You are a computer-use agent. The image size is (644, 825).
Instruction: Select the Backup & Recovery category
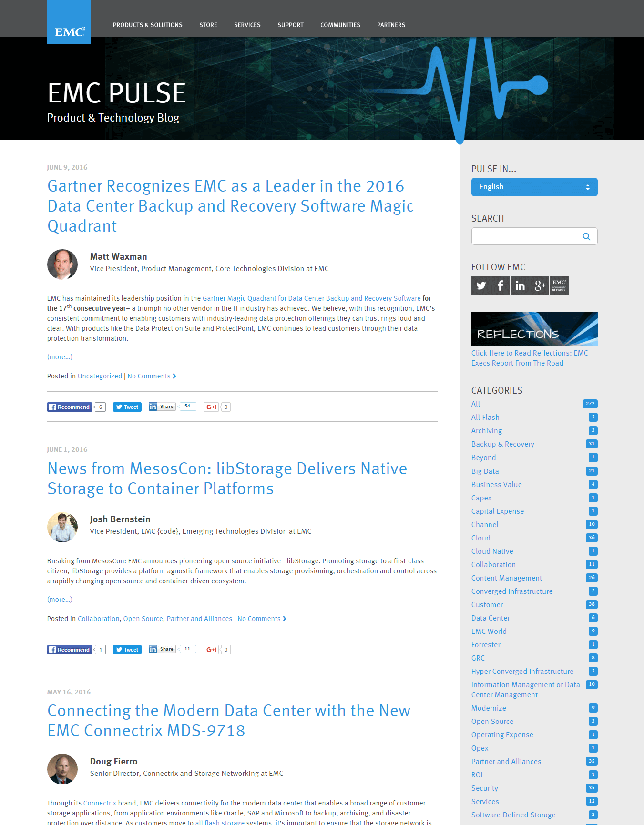click(x=503, y=444)
